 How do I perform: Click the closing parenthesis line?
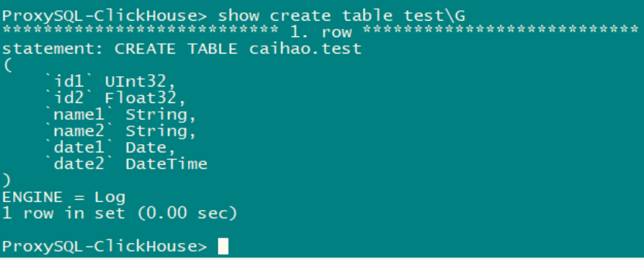tap(7, 180)
